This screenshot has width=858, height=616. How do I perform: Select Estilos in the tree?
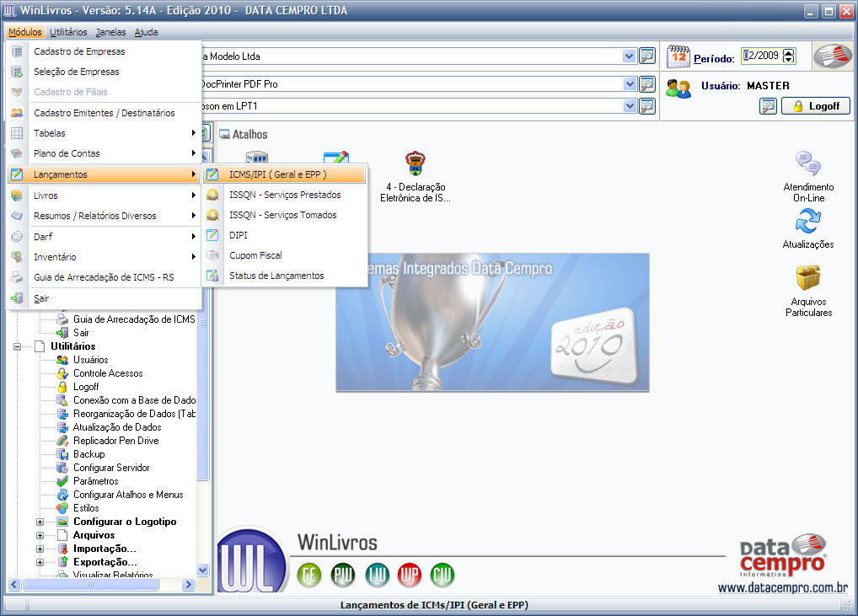coord(86,508)
